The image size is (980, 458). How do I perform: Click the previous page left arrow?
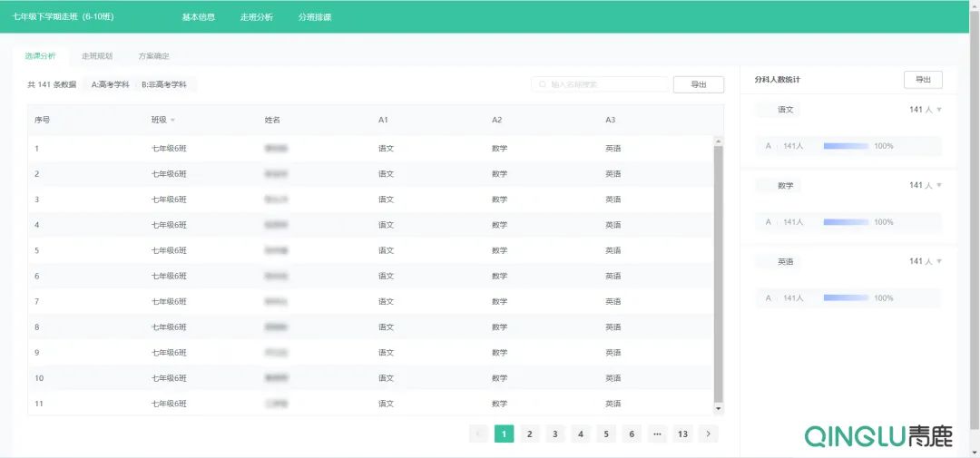click(x=478, y=434)
